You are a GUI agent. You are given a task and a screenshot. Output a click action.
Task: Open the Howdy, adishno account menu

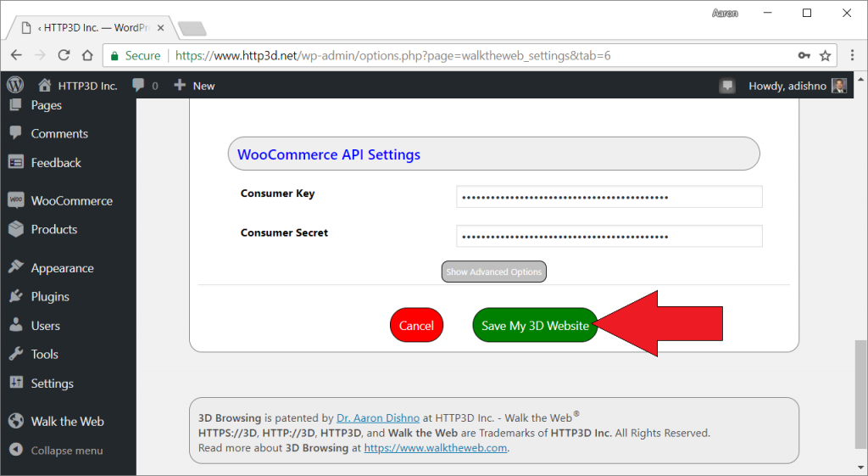tap(797, 86)
